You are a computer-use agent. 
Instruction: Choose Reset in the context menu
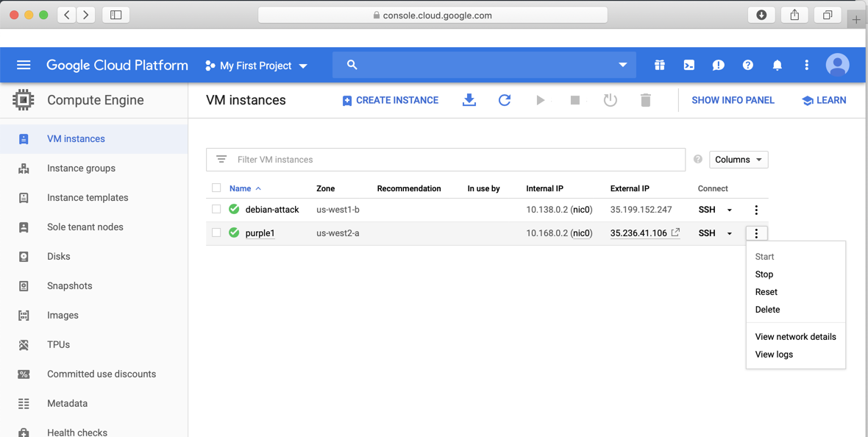pyautogui.click(x=766, y=292)
